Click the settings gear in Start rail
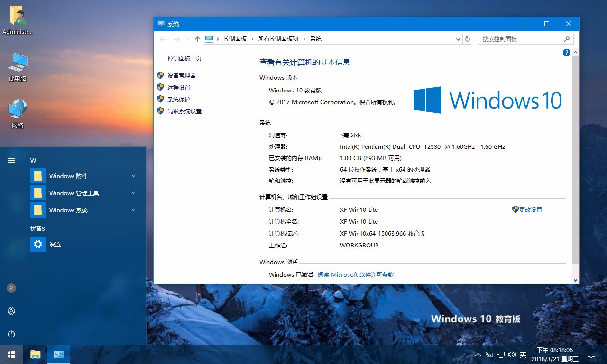 11,311
